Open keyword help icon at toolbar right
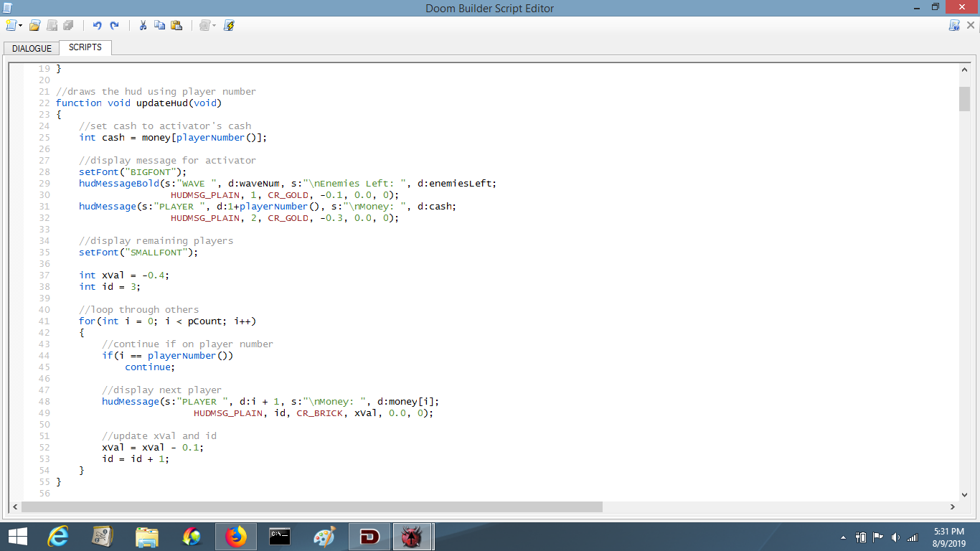Screen dimensions: 980x551 point(954,25)
